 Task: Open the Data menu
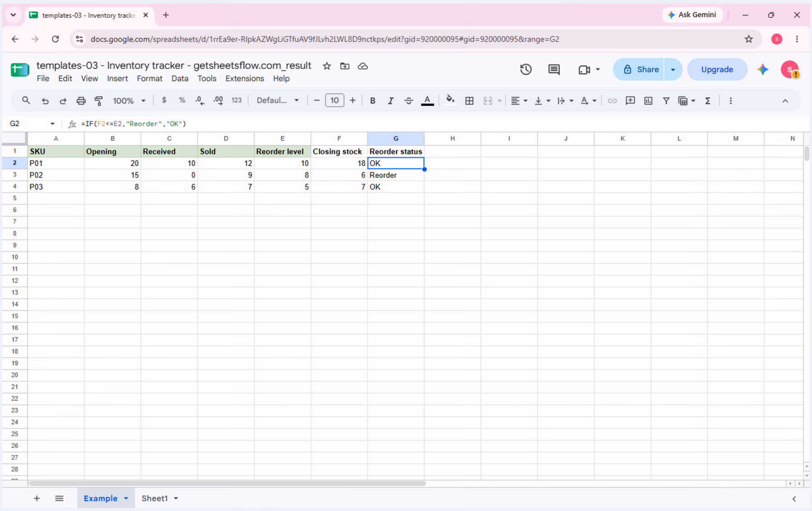180,79
